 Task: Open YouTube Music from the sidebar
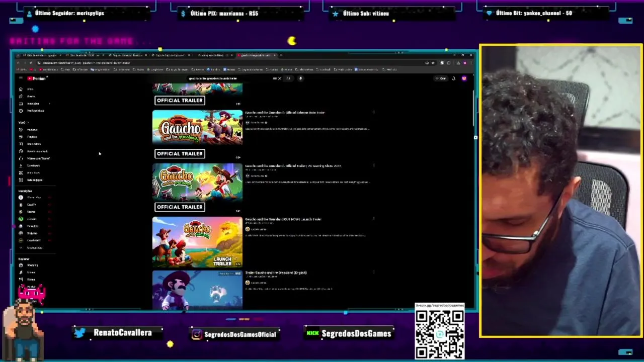point(32,111)
